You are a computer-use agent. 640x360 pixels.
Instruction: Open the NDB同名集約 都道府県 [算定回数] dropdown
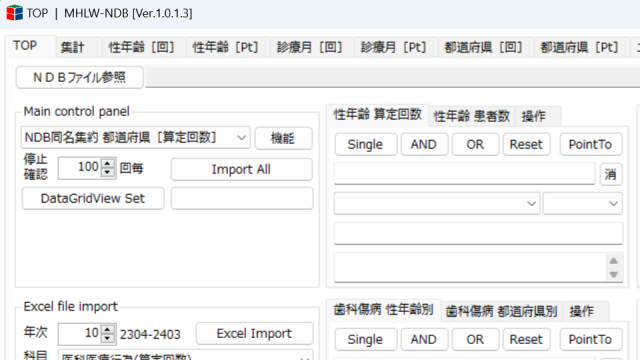(136, 138)
